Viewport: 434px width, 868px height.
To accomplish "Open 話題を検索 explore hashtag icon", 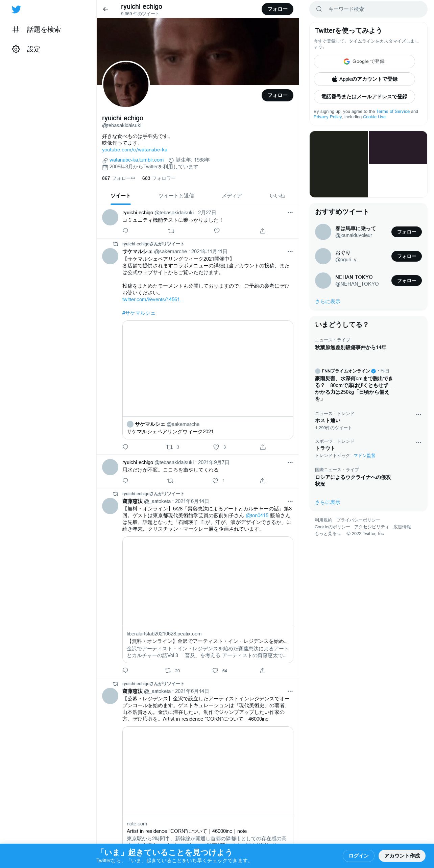I will click(x=16, y=29).
